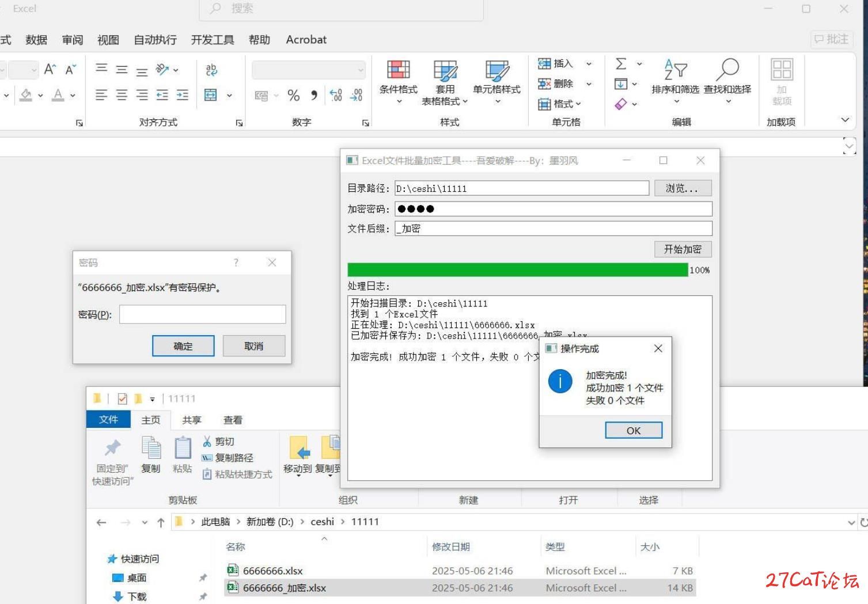Expand Excel formula bar

click(849, 146)
